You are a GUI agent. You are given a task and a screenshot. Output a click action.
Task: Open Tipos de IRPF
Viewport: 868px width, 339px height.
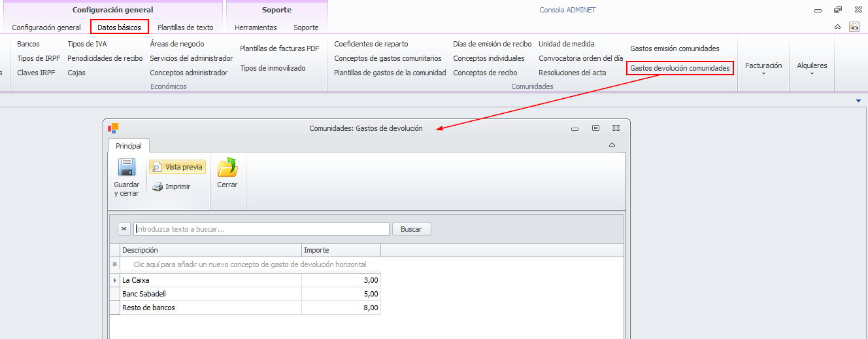(x=39, y=58)
